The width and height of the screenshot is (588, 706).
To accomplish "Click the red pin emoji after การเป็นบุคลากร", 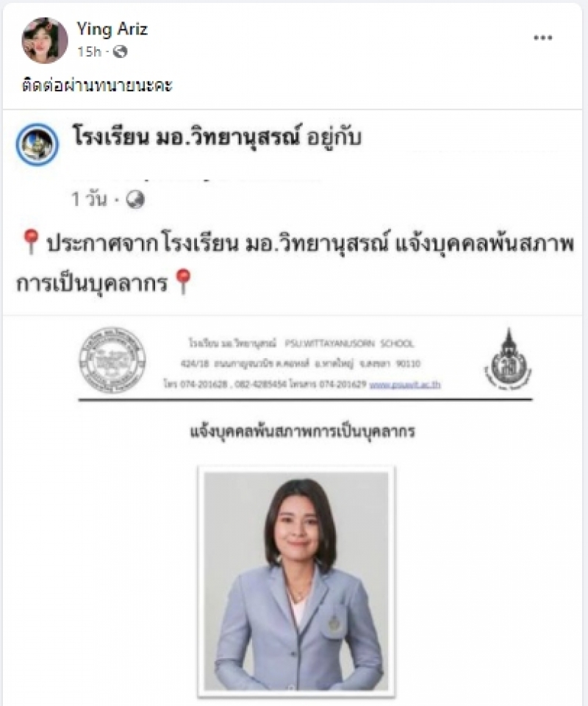I will (183, 282).
